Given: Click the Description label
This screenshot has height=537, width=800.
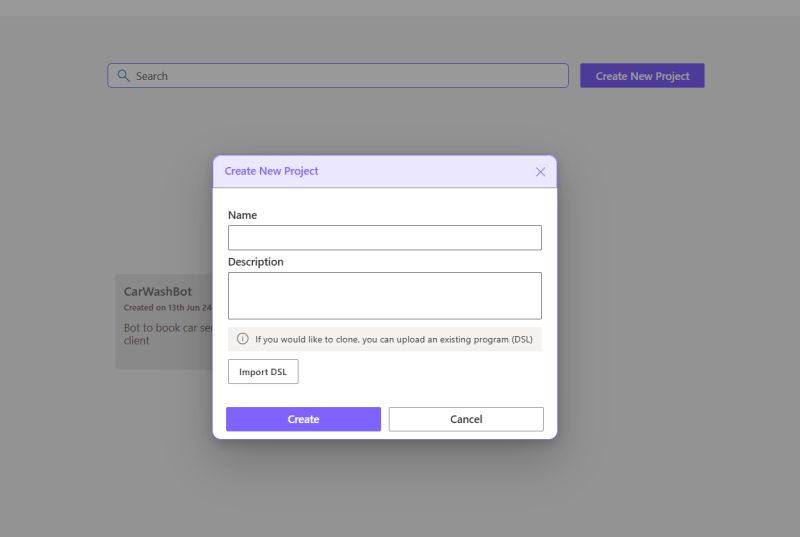Looking at the screenshot, I should click(256, 262).
